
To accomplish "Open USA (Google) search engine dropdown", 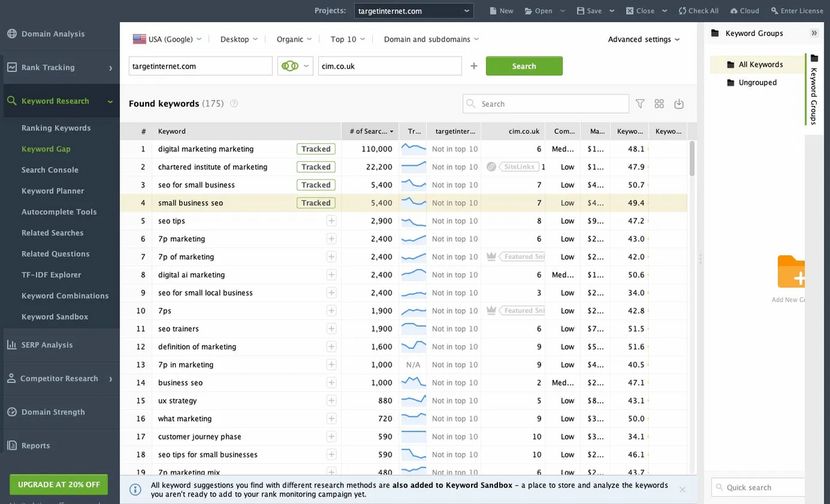I will 167,39.
